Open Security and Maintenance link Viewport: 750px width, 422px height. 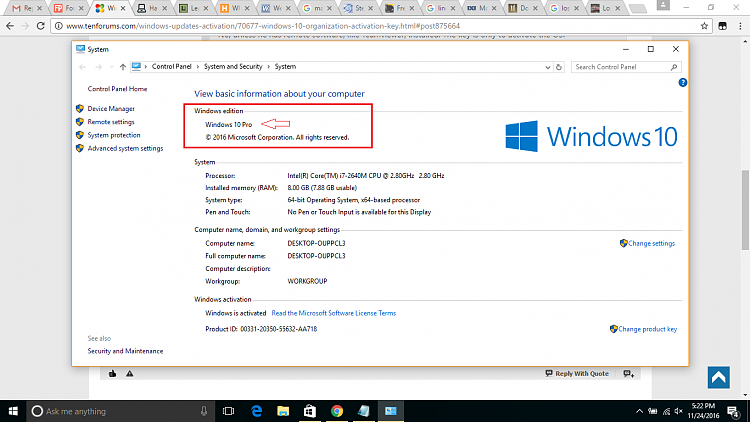click(x=125, y=351)
